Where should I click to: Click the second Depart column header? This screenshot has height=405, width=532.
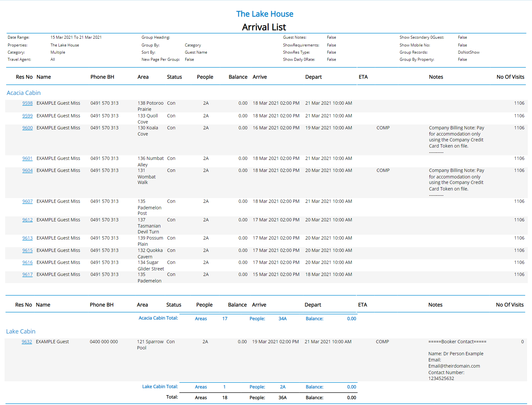313,305
